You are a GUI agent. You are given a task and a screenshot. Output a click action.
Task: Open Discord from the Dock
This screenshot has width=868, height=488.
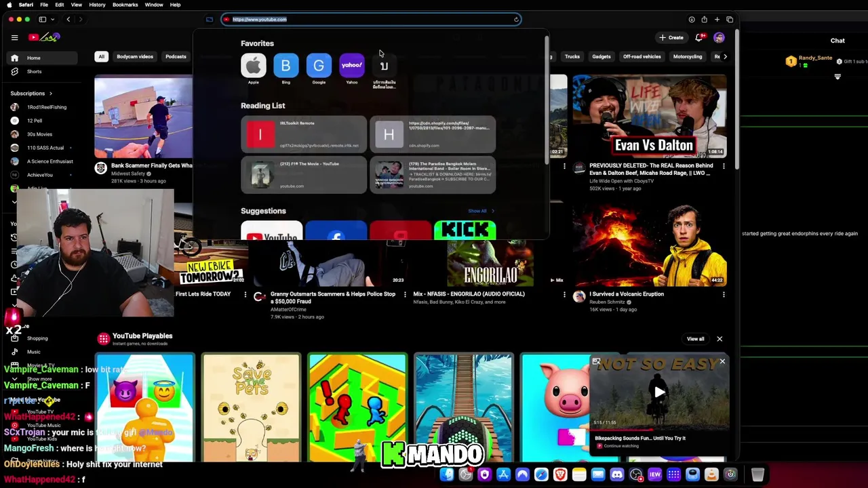tap(616, 475)
